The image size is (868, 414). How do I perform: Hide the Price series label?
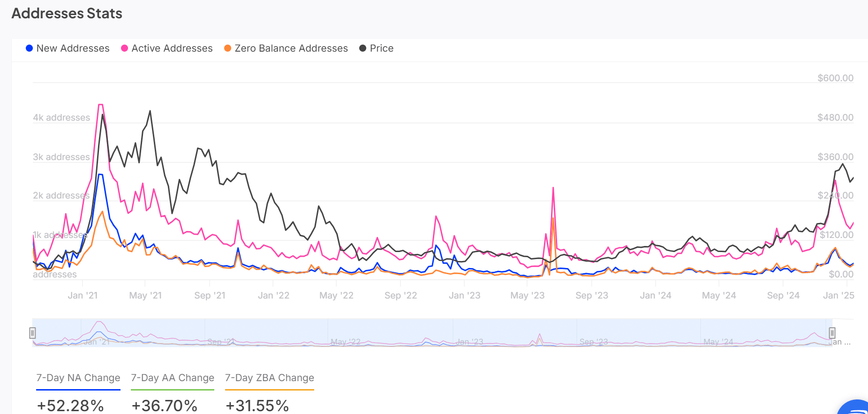pos(381,48)
